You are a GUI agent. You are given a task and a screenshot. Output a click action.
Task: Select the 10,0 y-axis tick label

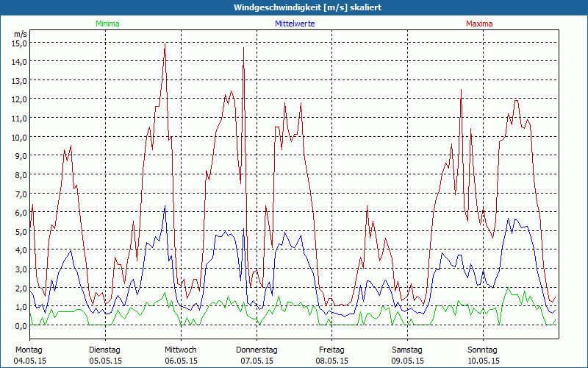(18, 137)
